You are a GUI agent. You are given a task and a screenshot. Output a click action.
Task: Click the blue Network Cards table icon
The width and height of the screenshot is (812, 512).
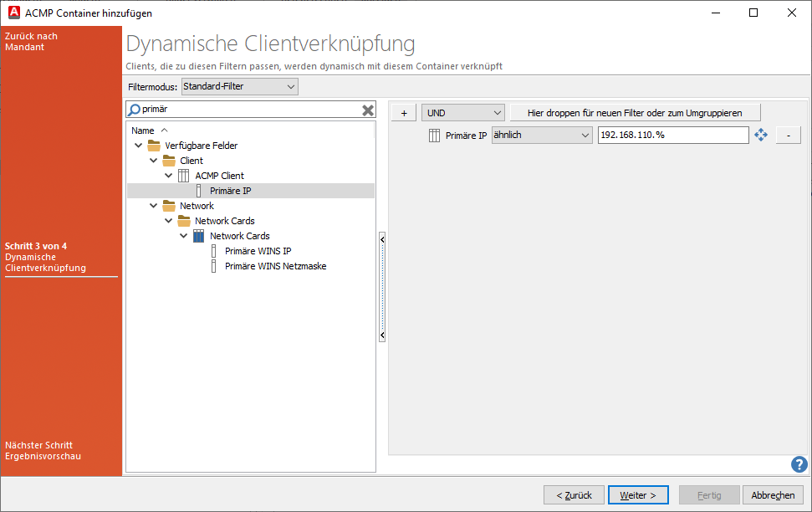pos(198,235)
